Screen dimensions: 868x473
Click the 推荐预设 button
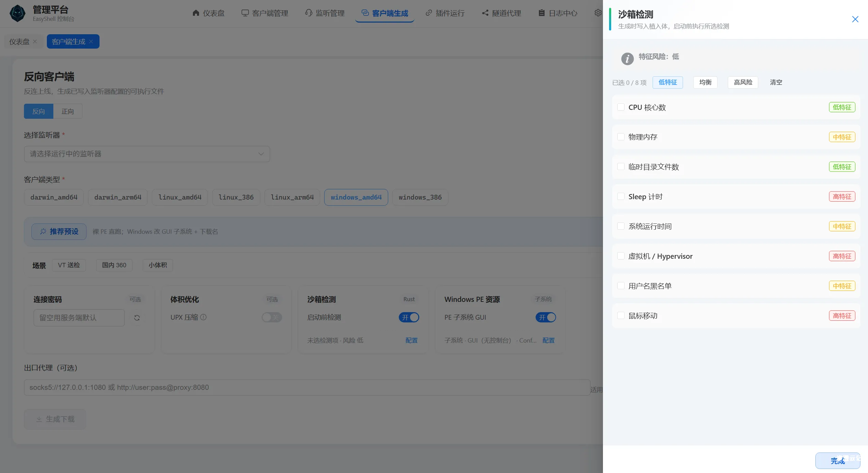point(59,231)
